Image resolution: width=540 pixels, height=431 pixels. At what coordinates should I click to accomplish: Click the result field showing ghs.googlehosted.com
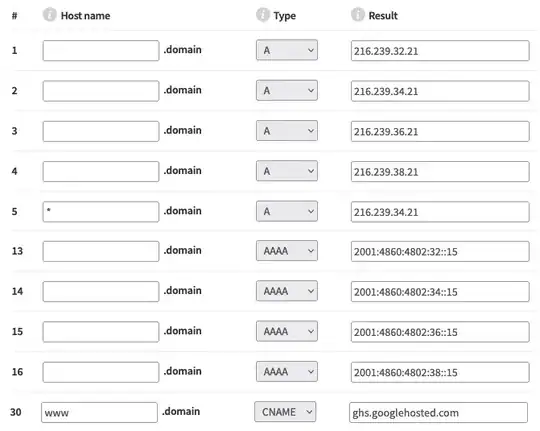coord(438,412)
